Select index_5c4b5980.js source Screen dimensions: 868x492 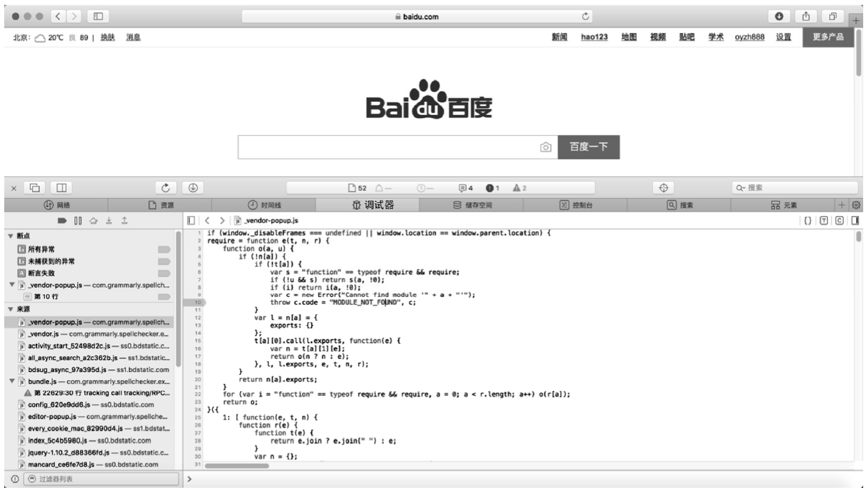(x=90, y=441)
